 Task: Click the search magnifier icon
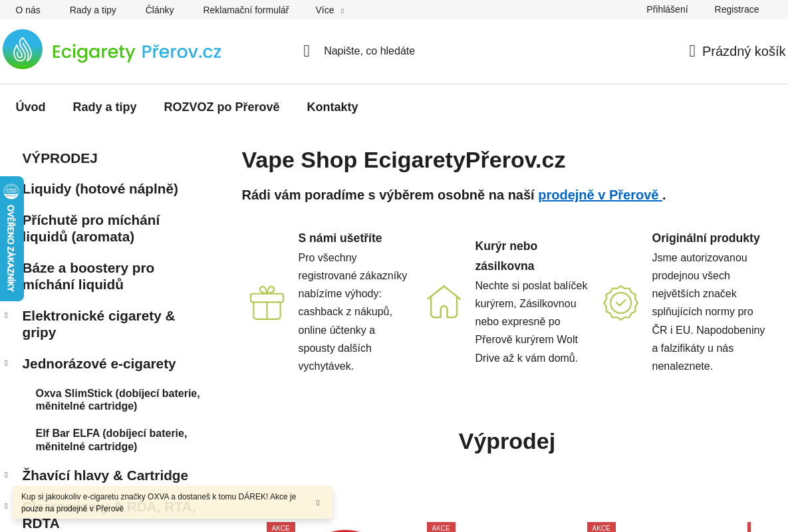click(x=307, y=51)
